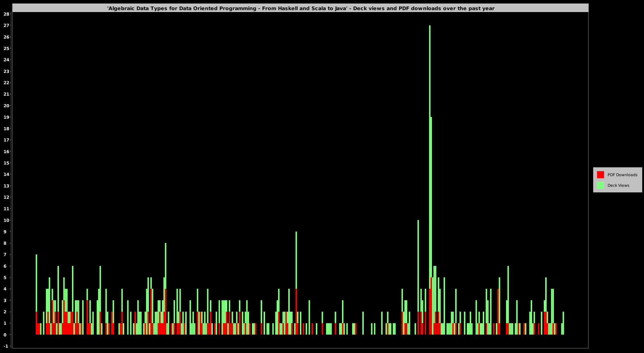This screenshot has height=353, width=644.
Task: Click the y-axis label 5
Action: (x=5, y=277)
